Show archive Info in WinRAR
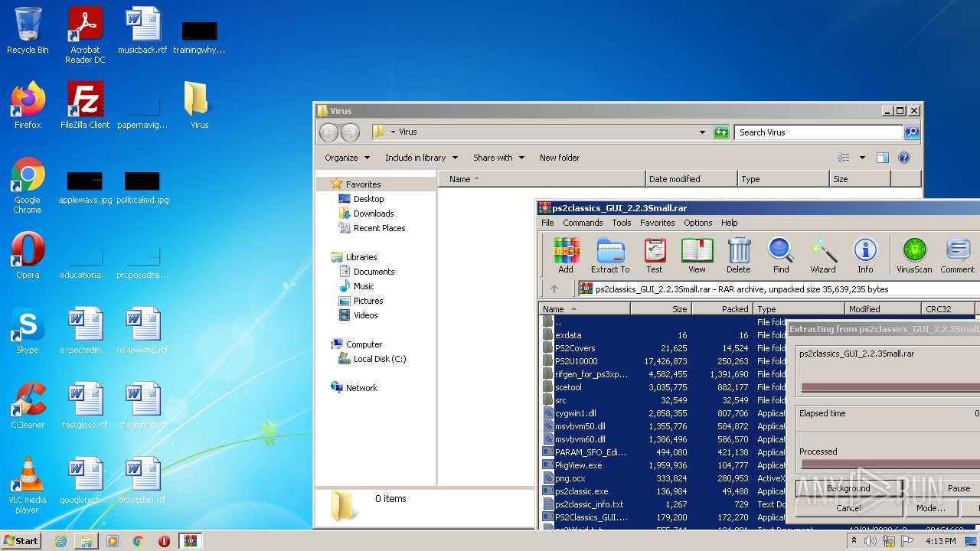 (865, 256)
